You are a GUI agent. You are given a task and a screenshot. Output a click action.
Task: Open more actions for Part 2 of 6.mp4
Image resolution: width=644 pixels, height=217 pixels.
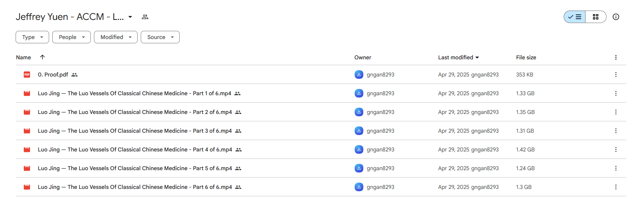(616, 112)
